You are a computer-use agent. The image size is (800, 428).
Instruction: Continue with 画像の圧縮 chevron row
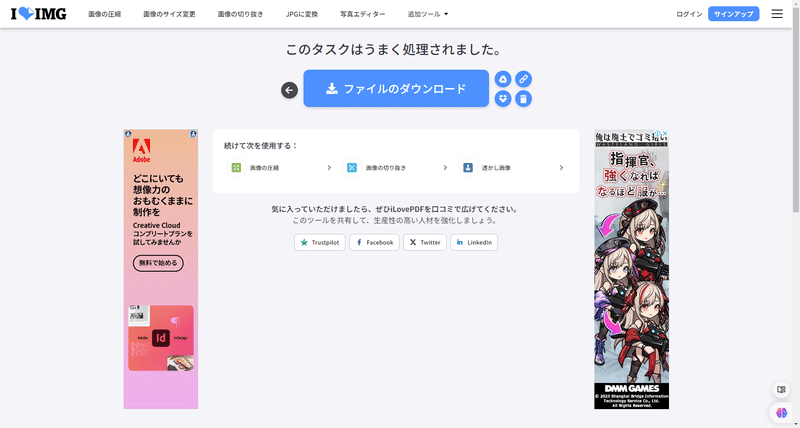280,167
